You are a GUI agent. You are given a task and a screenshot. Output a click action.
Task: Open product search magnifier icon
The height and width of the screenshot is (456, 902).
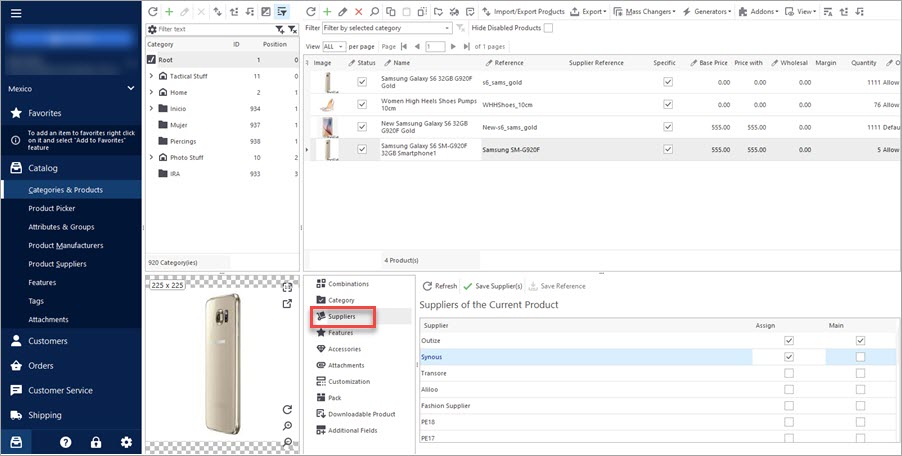pos(374,12)
